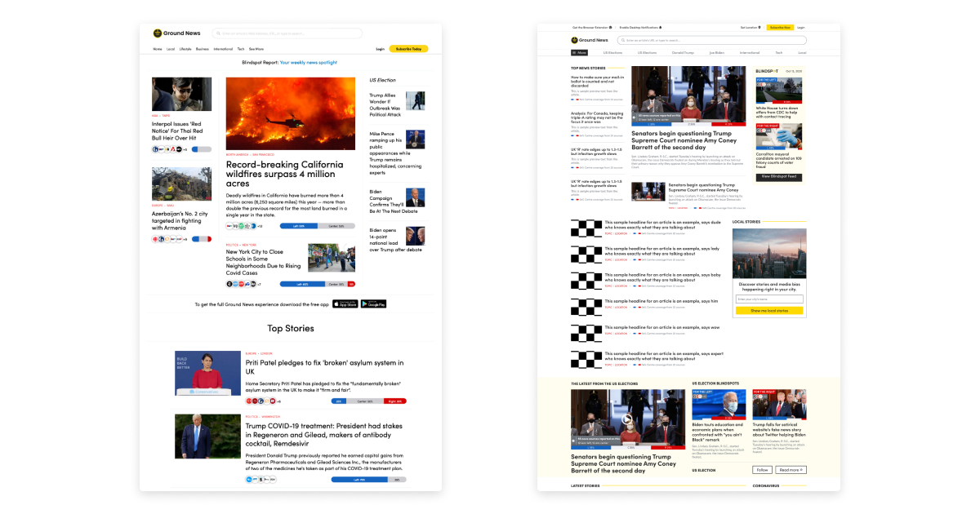Click the yellow Subscribe Today button
Screen dimensions: 980x514
coord(408,49)
